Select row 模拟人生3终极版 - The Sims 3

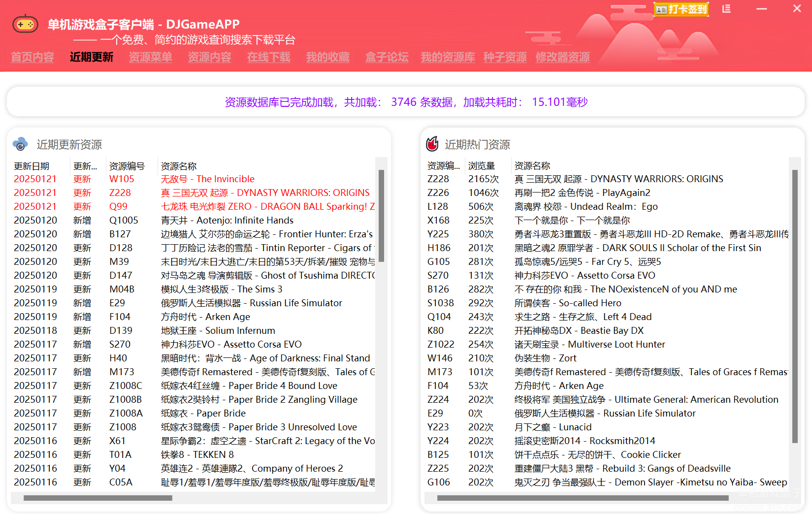click(193, 289)
